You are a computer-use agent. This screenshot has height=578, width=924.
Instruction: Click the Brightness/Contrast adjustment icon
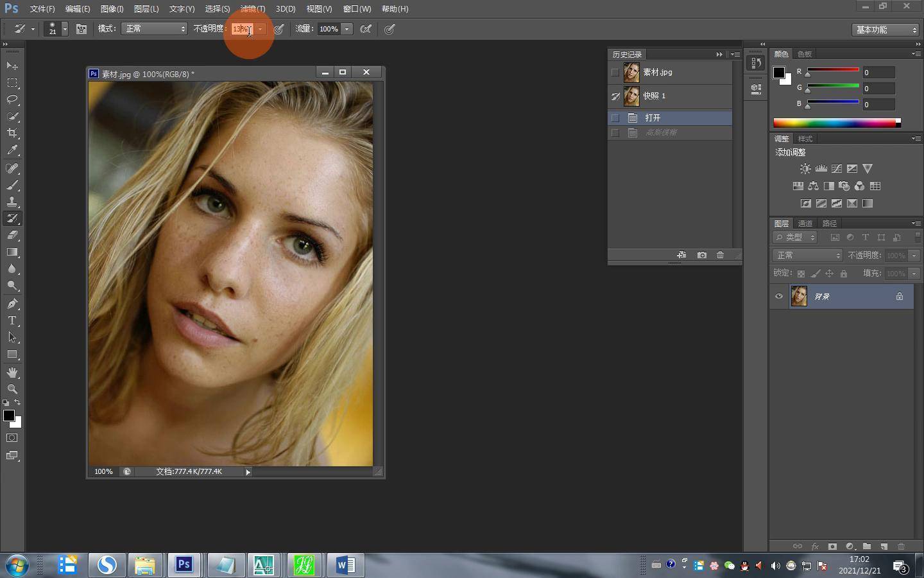pyautogui.click(x=805, y=169)
